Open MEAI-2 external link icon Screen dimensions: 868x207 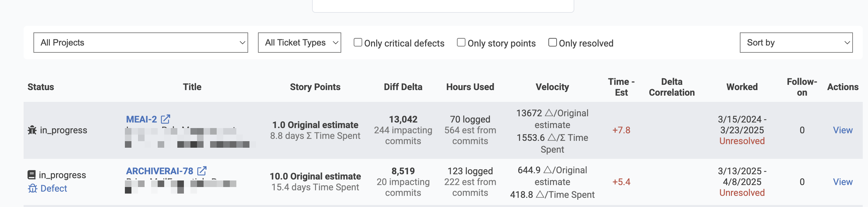[165, 119]
